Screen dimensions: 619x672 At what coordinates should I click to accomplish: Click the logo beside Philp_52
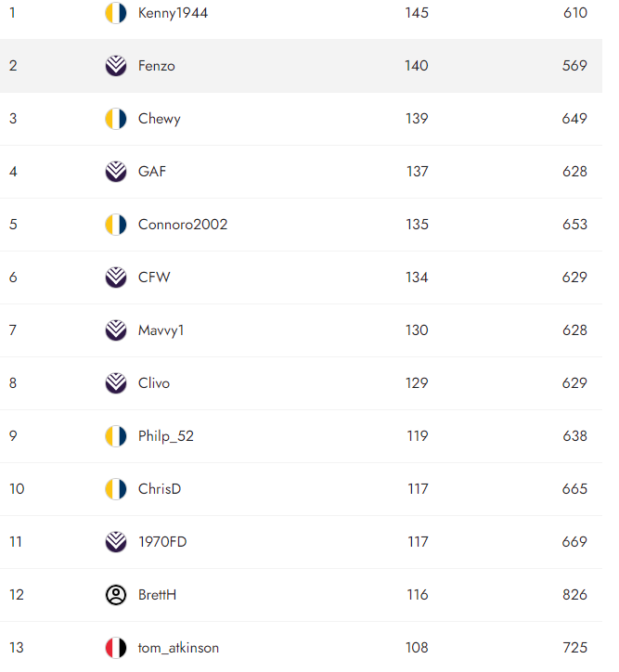(x=115, y=436)
